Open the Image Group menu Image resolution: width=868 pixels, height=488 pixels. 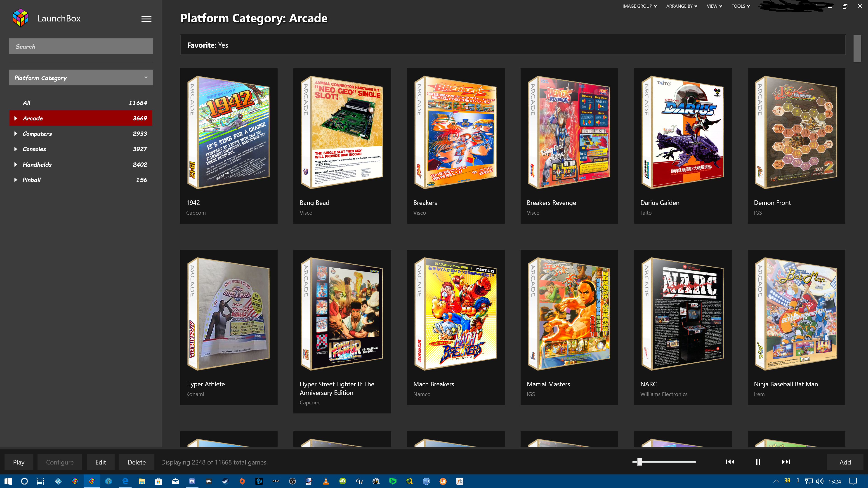click(x=639, y=6)
